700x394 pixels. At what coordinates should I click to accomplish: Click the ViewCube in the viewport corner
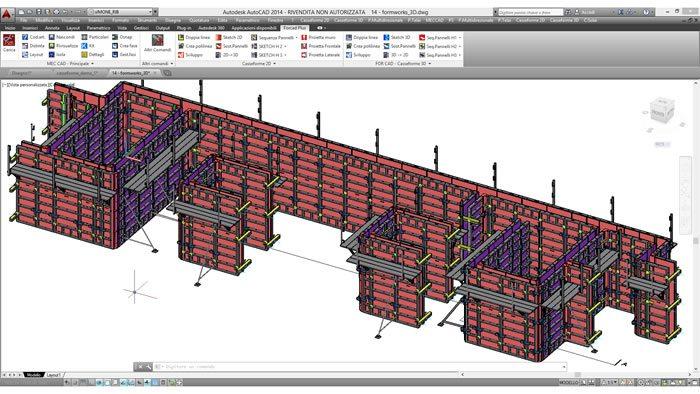(x=662, y=111)
